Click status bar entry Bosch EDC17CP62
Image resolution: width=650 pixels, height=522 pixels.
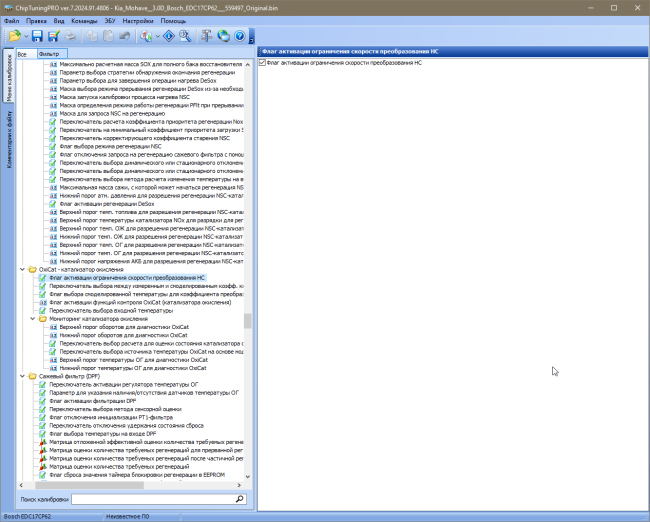27,517
